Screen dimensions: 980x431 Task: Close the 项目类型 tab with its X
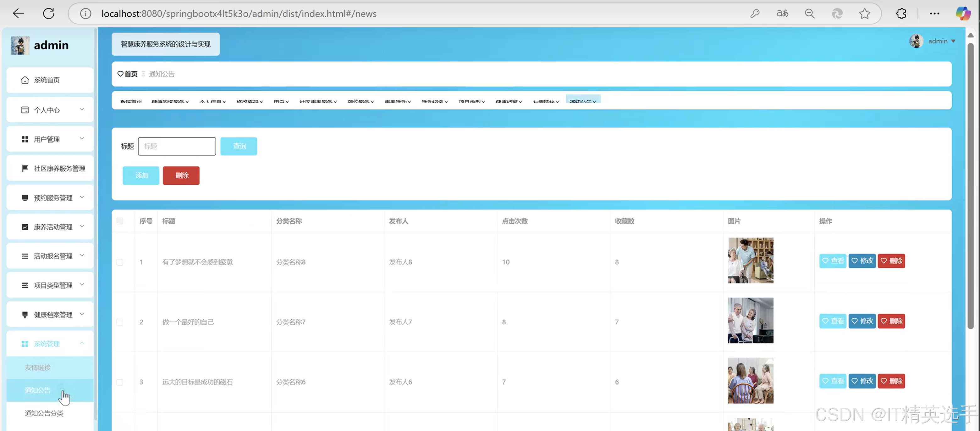pos(483,102)
